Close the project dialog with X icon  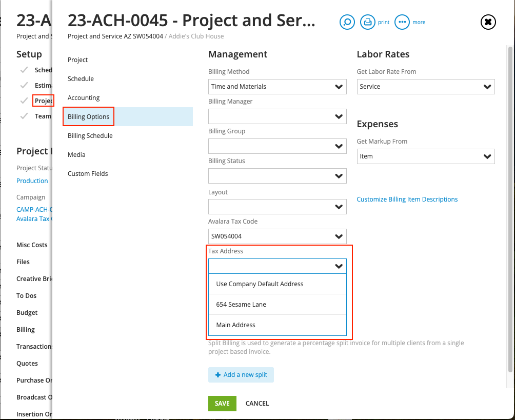(488, 22)
